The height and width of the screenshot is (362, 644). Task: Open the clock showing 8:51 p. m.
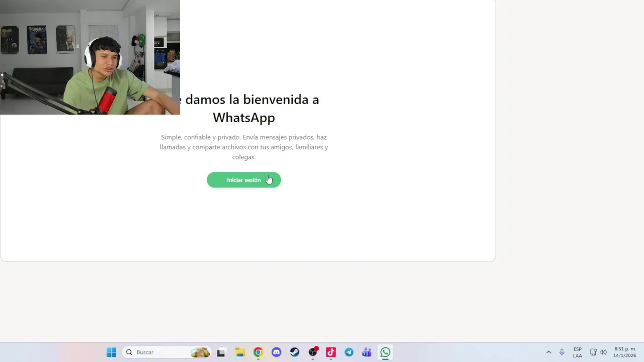pyautogui.click(x=625, y=352)
